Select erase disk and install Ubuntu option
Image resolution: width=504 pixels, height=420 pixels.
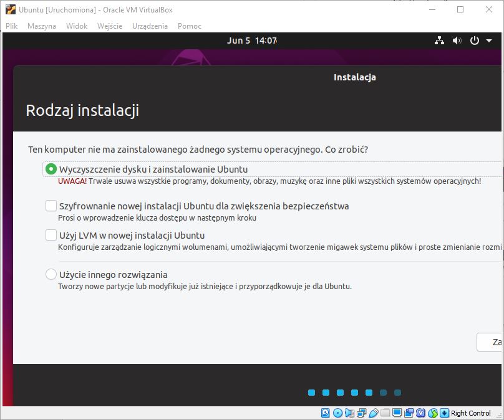pos(51,169)
